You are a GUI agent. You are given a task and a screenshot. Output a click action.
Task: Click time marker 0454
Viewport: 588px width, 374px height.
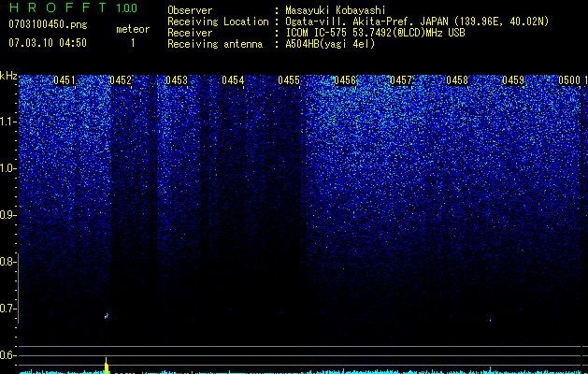point(233,80)
